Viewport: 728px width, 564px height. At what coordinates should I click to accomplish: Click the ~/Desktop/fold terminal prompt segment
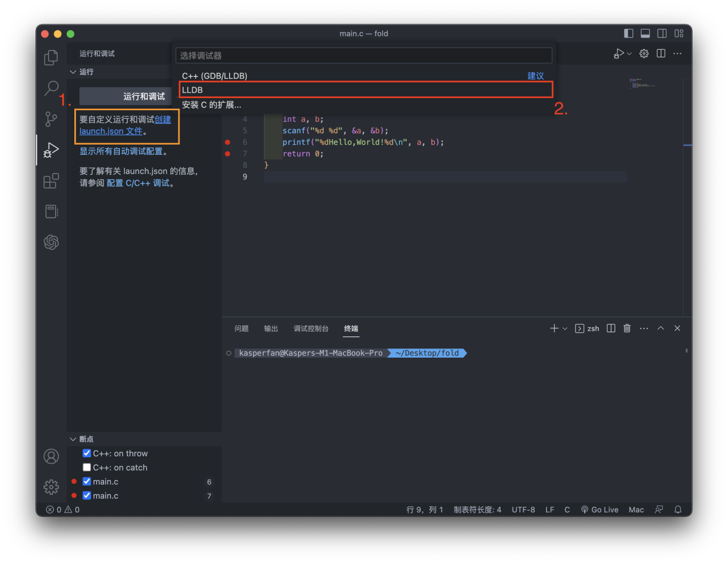coord(427,353)
